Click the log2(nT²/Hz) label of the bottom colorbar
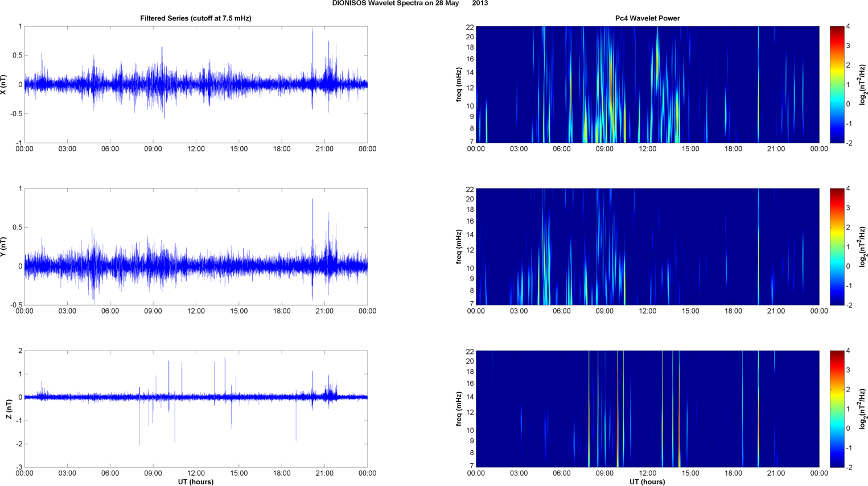 point(863,409)
